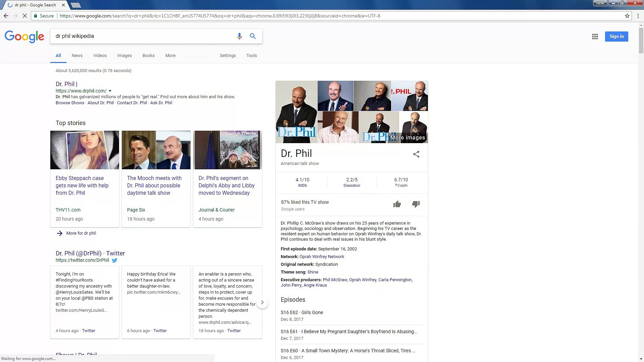Click arrow icon beside More for dr phil
Viewport: 644px width, 362px height.
click(x=59, y=233)
